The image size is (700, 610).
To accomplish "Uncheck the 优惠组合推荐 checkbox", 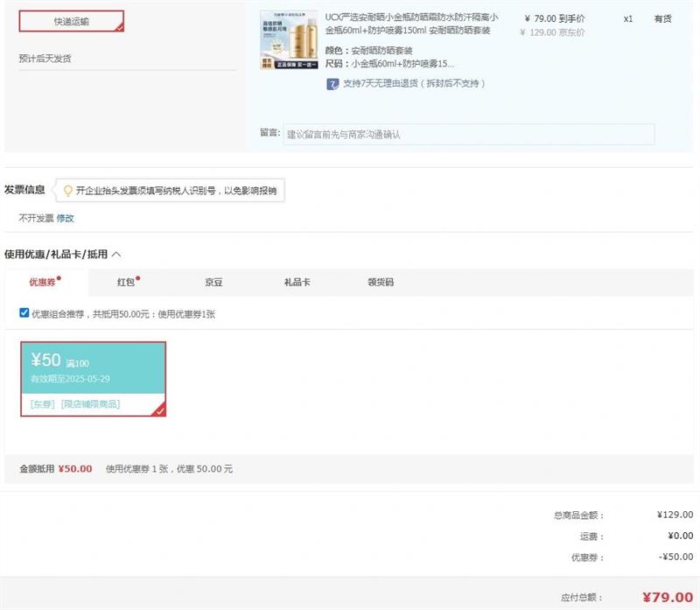I will point(24,313).
